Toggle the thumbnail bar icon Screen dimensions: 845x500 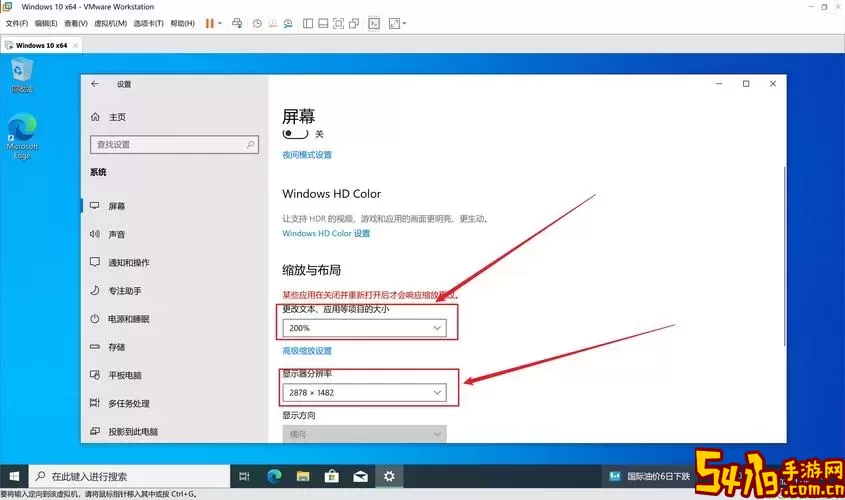click(x=323, y=23)
